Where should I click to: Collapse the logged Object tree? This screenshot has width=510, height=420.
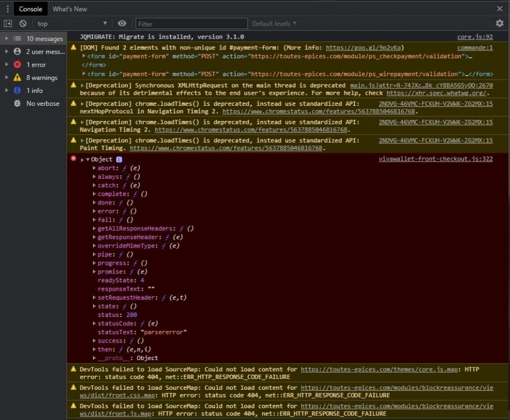[x=88, y=160]
